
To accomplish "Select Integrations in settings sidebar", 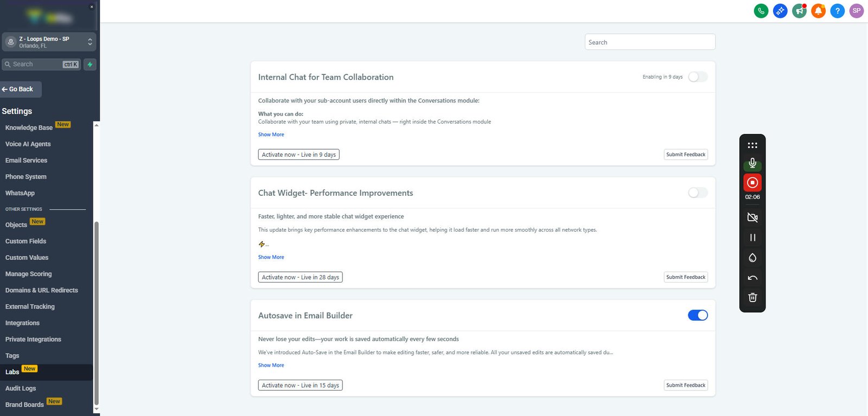I will pos(22,323).
